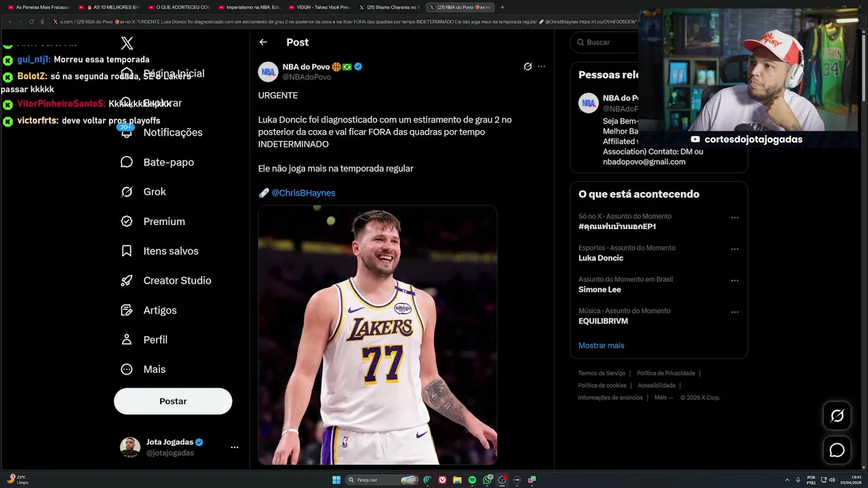The height and width of the screenshot is (488, 868).
Task: Open Spotify from the taskbar
Action: tap(472, 480)
